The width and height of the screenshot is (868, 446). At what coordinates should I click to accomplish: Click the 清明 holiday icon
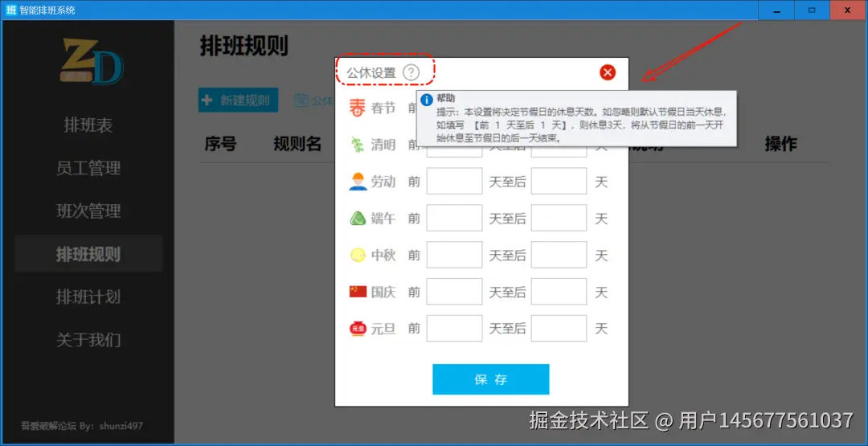pos(358,145)
